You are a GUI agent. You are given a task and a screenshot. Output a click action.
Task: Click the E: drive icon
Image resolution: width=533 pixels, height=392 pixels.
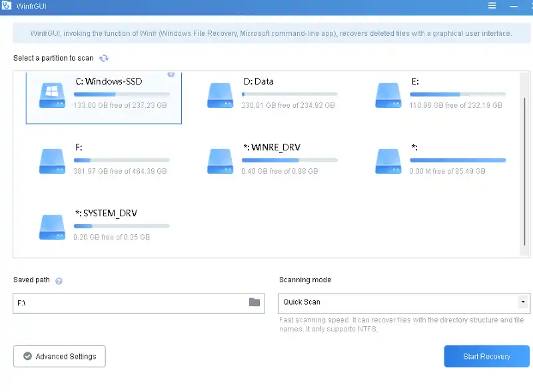388,95
